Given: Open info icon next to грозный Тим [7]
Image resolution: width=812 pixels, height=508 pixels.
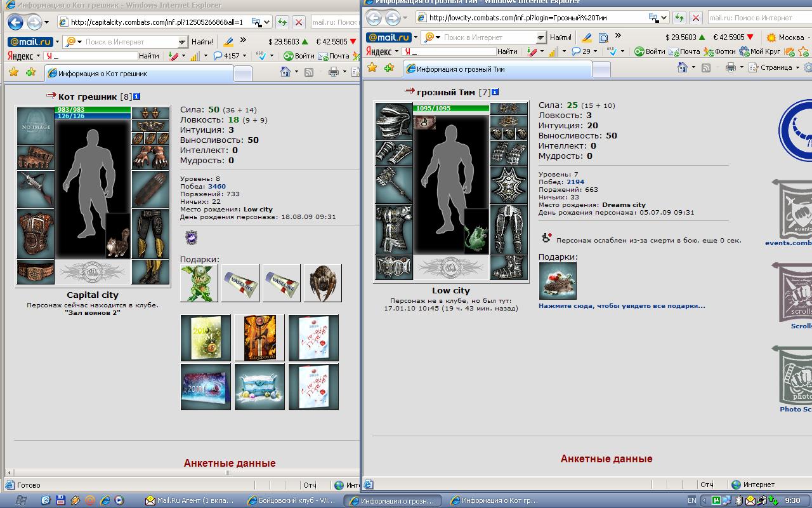Looking at the screenshot, I should pos(495,92).
